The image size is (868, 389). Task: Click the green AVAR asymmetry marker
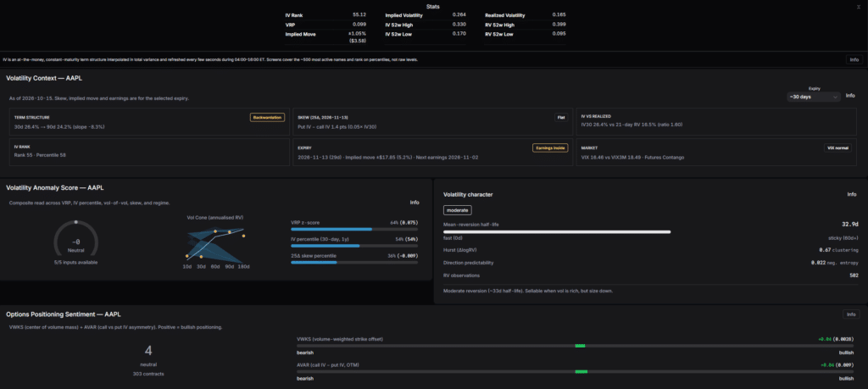[x=581, y=372]
